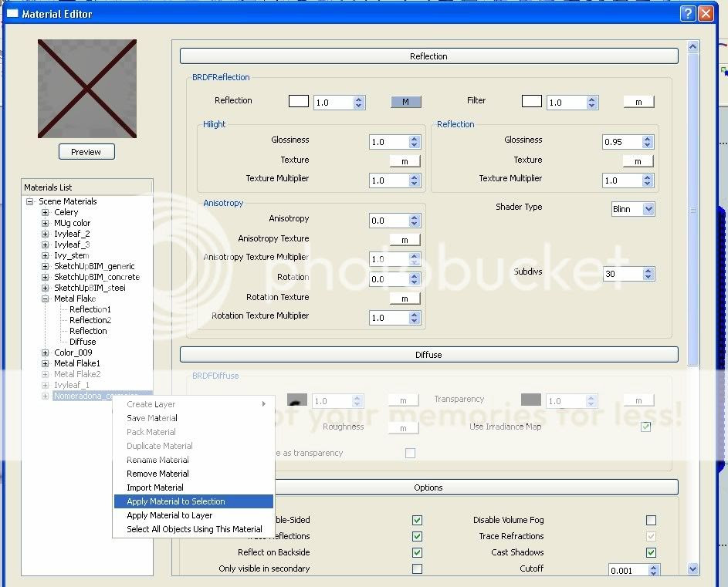Click the Hilight Texture m button

(405, 160)
